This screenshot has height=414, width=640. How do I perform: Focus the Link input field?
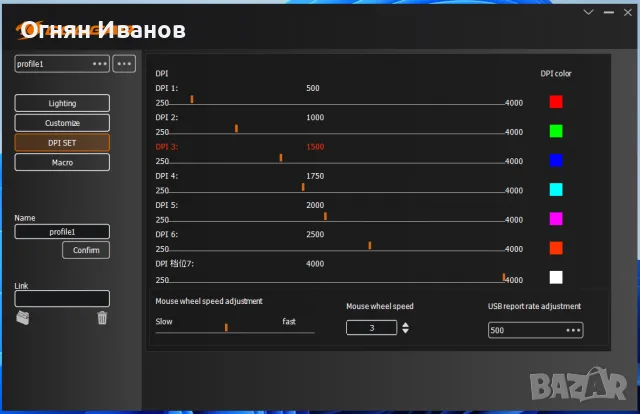click(62, 299)
